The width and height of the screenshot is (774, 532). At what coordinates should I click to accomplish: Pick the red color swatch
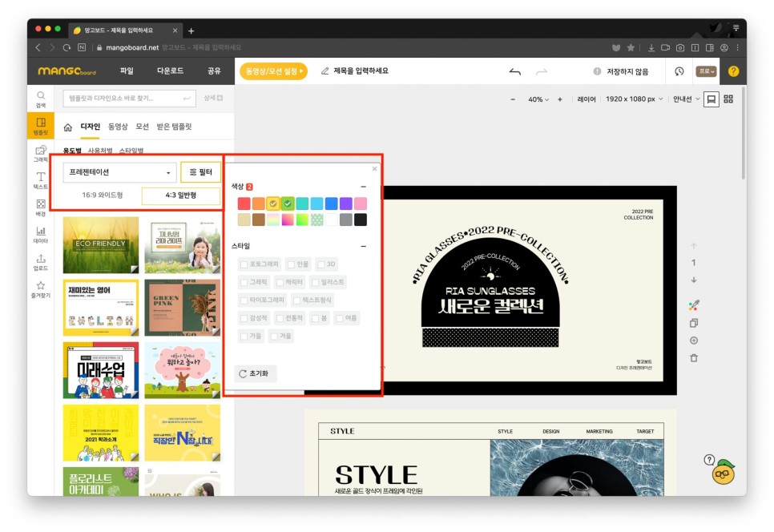(244, 204)
